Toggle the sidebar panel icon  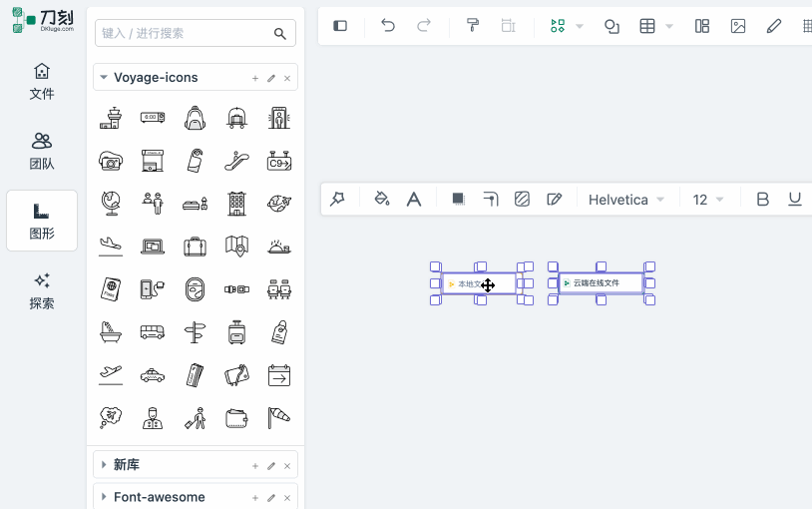pos(340,26)
